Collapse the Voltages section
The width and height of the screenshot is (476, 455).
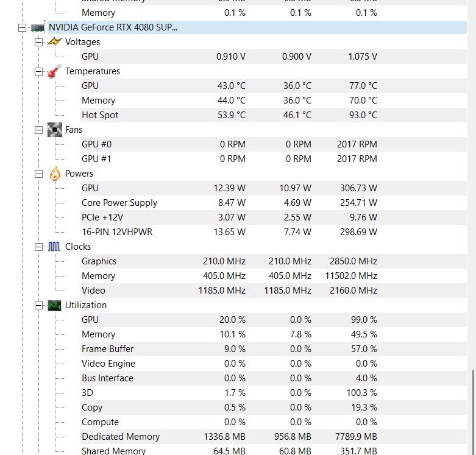click(x=39, y=42)
